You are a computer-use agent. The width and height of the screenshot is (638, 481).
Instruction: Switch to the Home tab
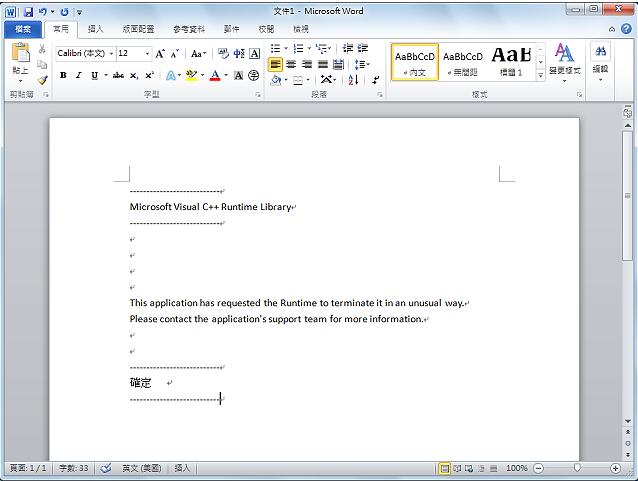tap(61, 29)
